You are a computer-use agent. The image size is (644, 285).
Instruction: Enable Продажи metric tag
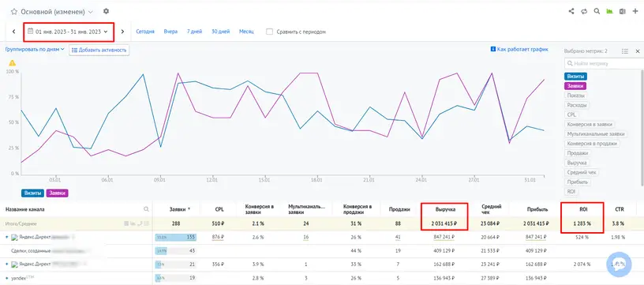coord(578,153)
